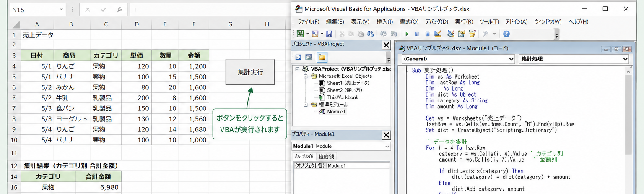Click the View Microsoft Excel icon in VBA toolbar
This screenshot has width=644, height=194.
299,34
